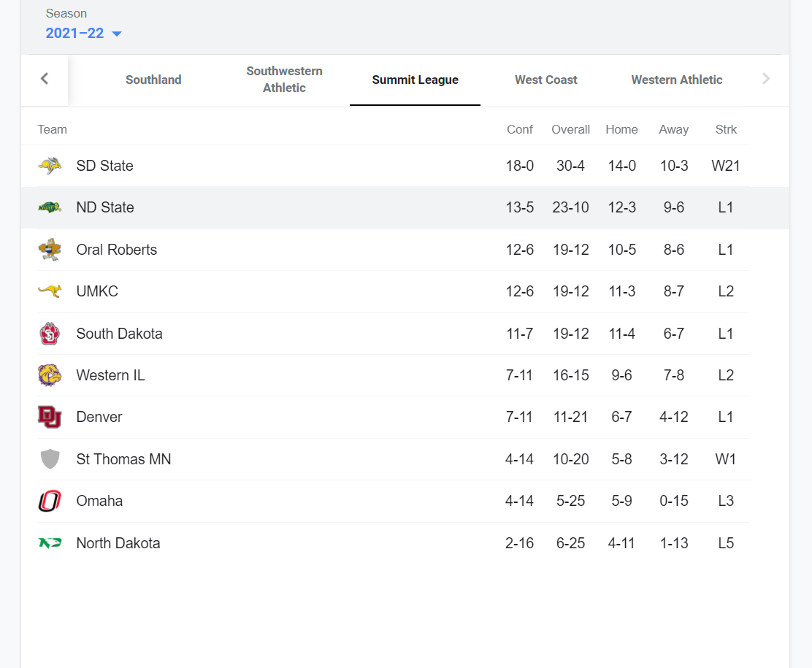Click the UMKC kangaroo logo
The image size is (812, 668).
pos(50,291)
